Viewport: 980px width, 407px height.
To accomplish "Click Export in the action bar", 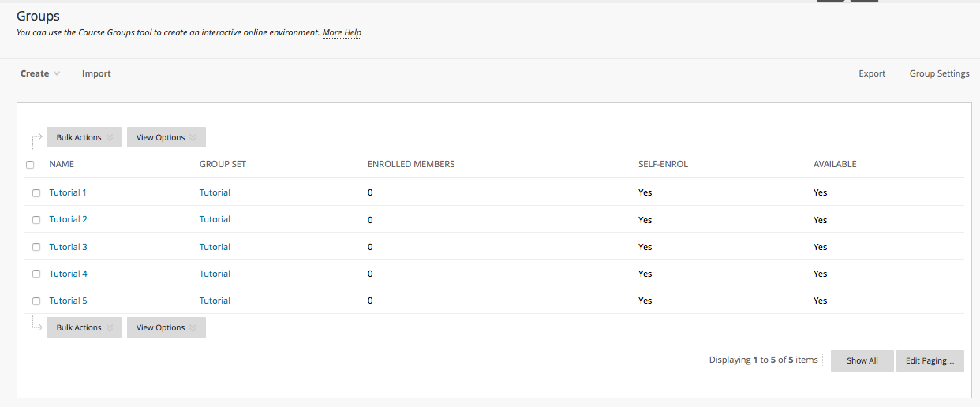I will coord(872,73).
